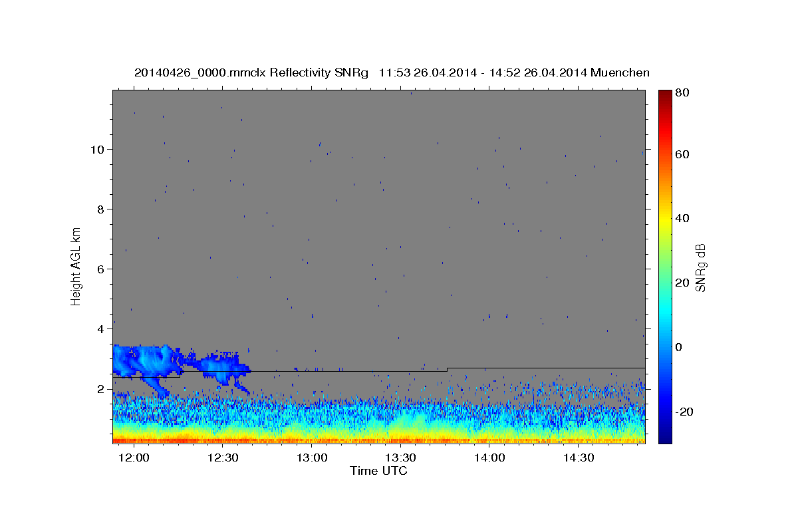Click the dark red top of the colorbar
798x532 pixels.
pyautogui.click(x=664, y=95)
